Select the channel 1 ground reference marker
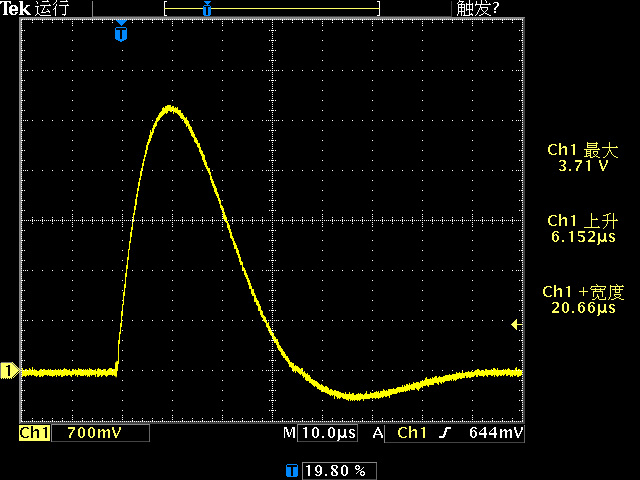The height and width of the screenshot is (480, 640). click(x=9, y=372)
